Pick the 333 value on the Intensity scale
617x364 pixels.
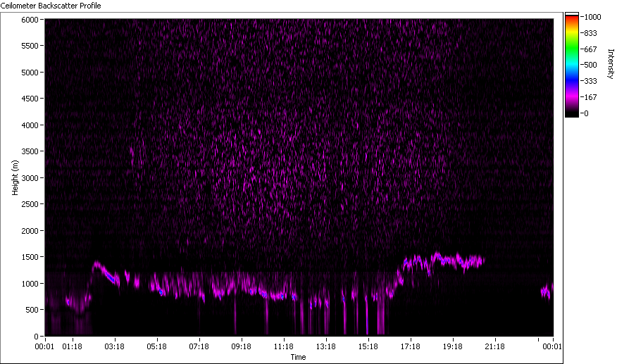(591, 82)
